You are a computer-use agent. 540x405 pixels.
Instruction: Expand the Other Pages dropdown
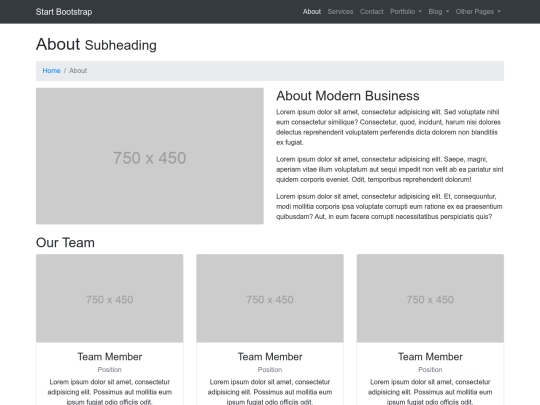478,12
